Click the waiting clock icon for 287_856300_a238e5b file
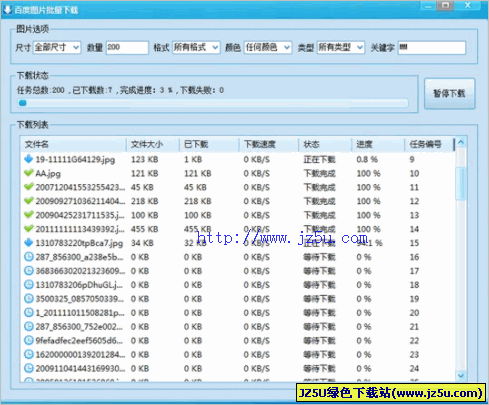Image resolution: width=489 pixels, height=405 pixels. (29, 257)
